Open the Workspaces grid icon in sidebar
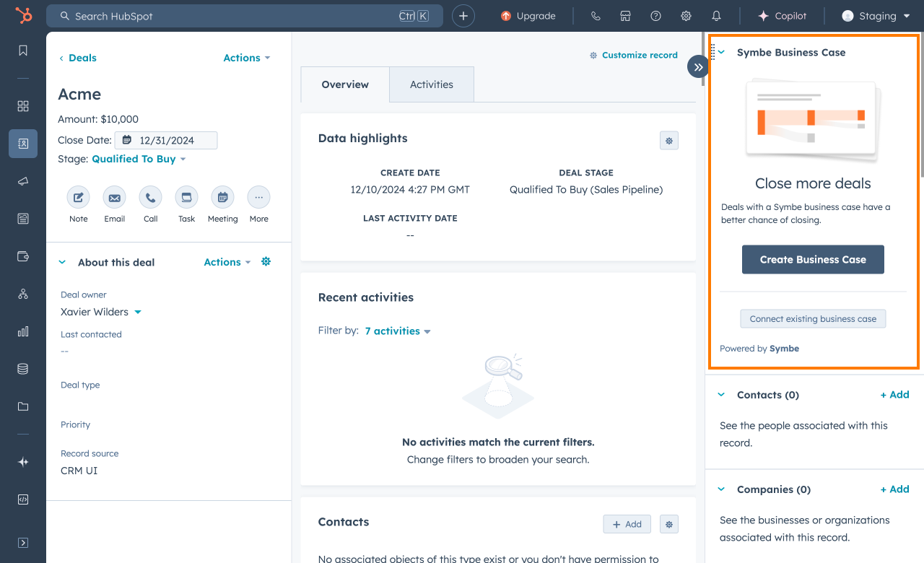924x563 pixels. pyautogui.click(x=23, y=106)
